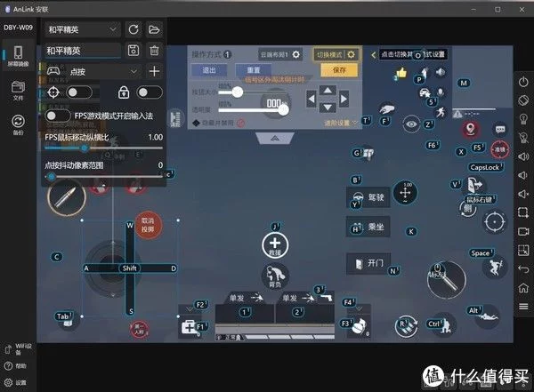Image resolution: width=534 pixels, height=392 pixels.
Task: Click the 和平精英 profile name input field
Action: (83, 51)
